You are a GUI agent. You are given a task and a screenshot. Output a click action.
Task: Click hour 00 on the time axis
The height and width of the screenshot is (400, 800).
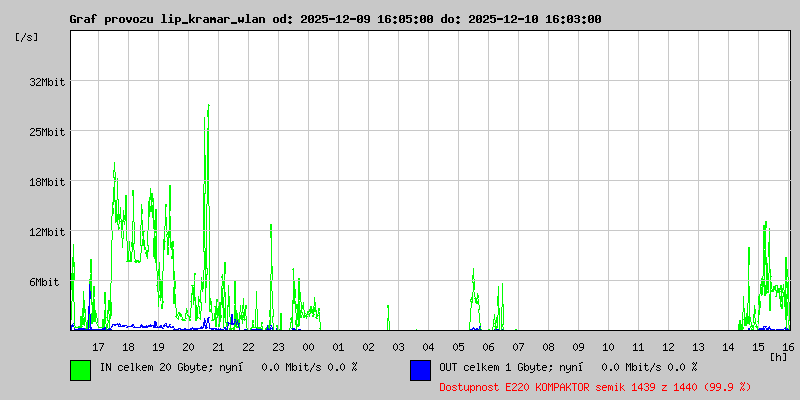[308, 346]
